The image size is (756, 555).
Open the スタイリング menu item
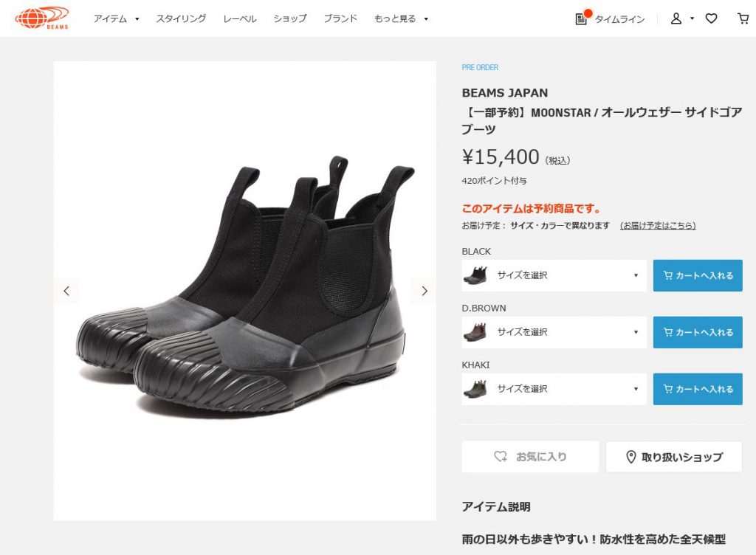[x=181, y=18]
